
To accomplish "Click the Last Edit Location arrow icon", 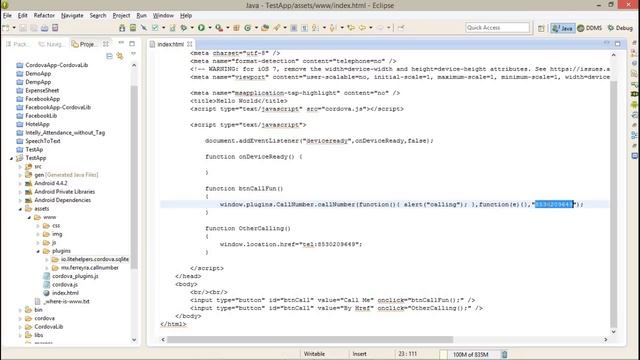I will click(x=351, y=28).
